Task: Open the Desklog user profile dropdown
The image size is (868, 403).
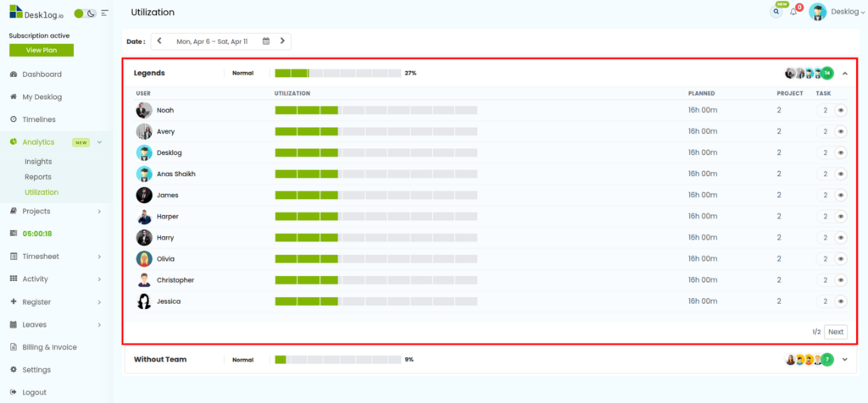Action: coord(837,12)
